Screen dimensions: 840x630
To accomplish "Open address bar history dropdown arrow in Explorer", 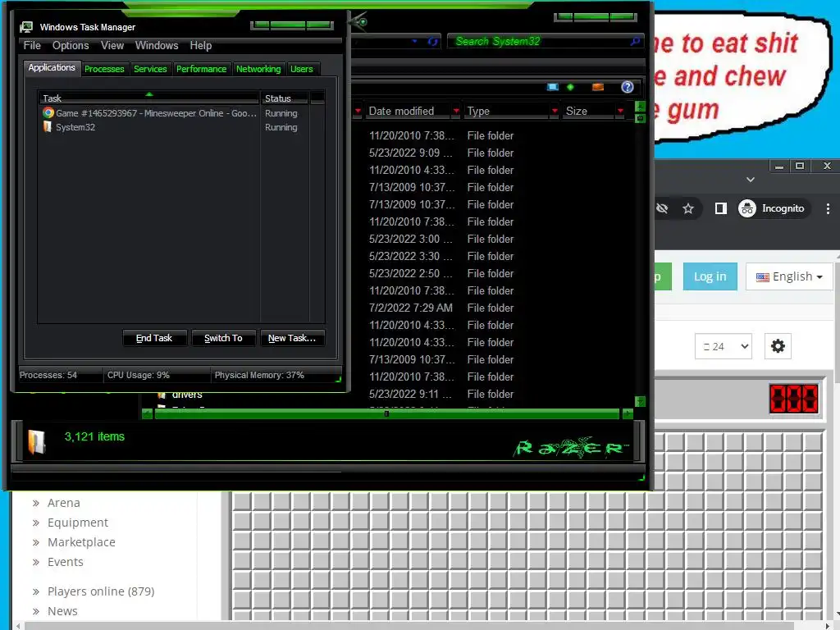I will 414,41.
